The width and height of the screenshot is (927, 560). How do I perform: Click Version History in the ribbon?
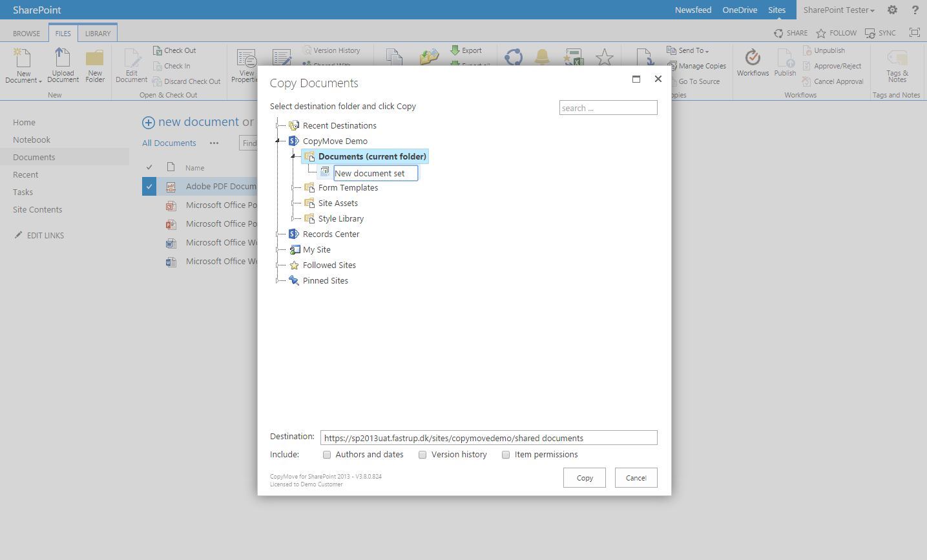[x=331, y=50]
